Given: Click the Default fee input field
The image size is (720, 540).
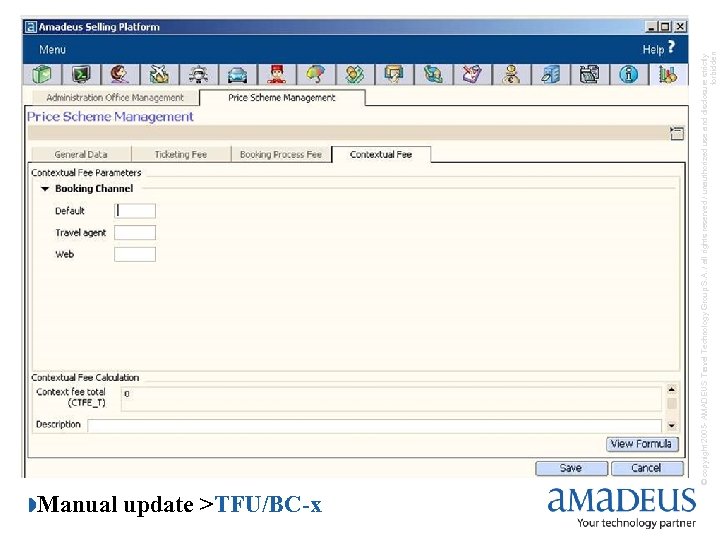Looking at the screenshot, I should pyautogui.click(x=135, y=211).
